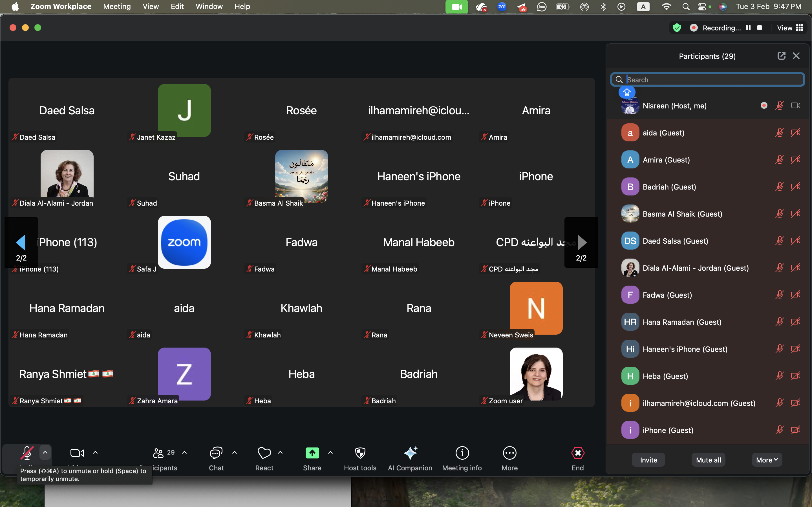Click the encryption shield icon

pos(677,28)
